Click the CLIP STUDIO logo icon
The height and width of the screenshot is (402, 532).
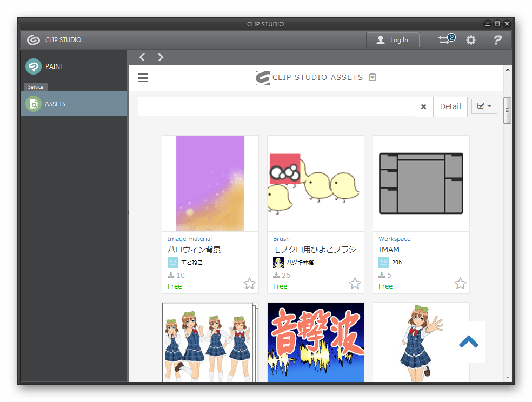(x=34, y=40)
